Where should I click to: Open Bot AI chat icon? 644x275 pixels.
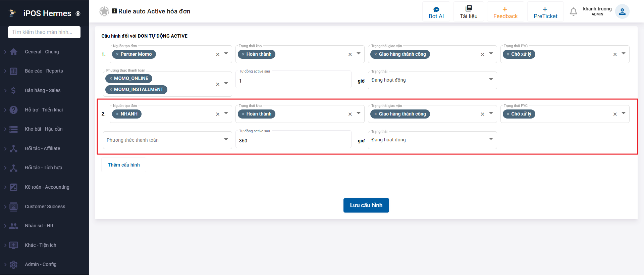tap(436, 9)
